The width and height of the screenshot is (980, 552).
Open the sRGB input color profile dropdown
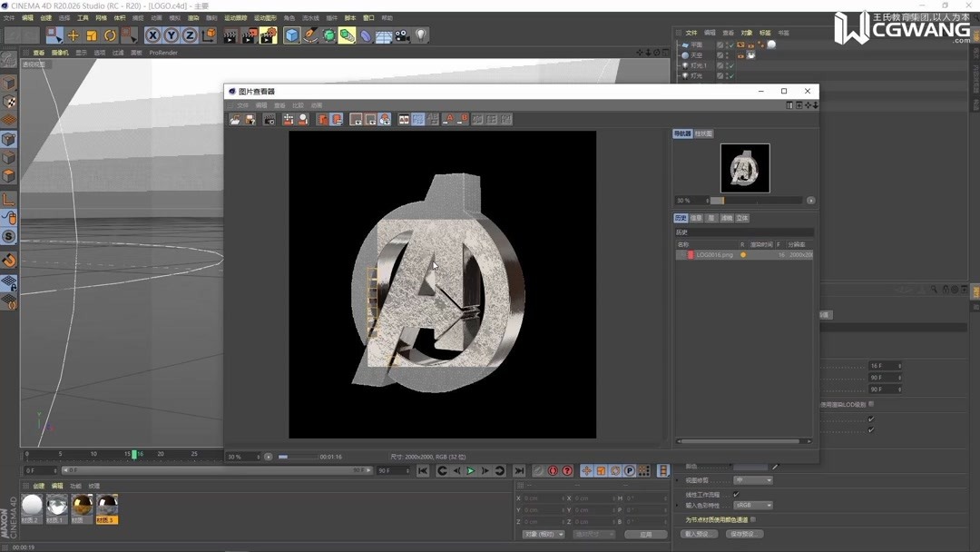(x=750, y=506)
